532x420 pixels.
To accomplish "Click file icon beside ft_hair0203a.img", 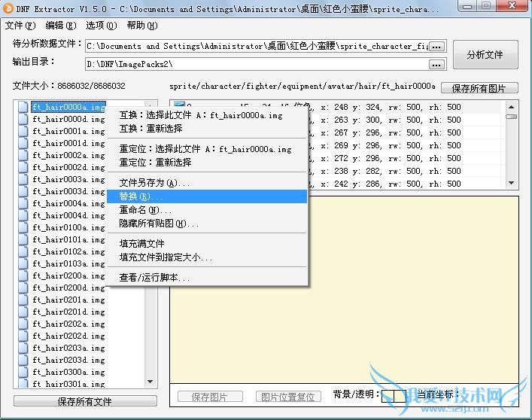I will point(23,348).
